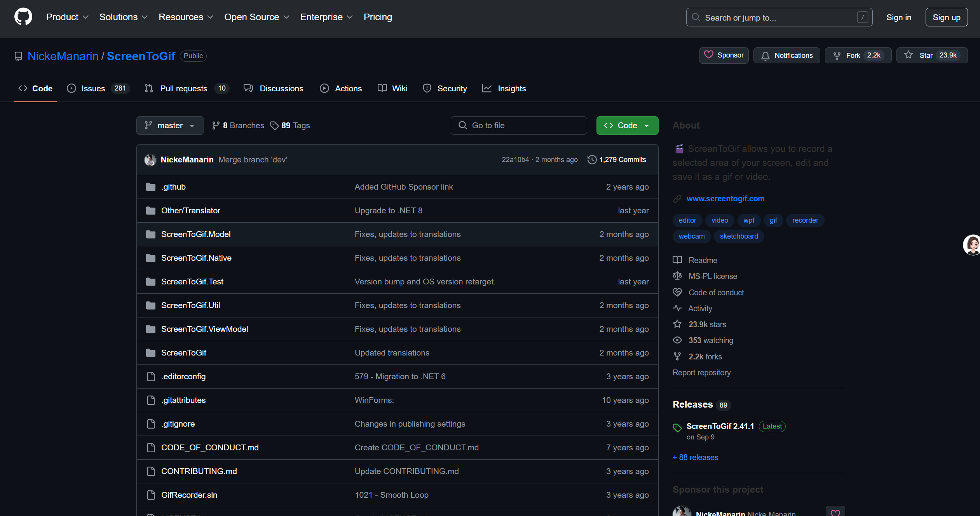
Task: Visit www.screentogif.com link
Action: coord(725,199)
